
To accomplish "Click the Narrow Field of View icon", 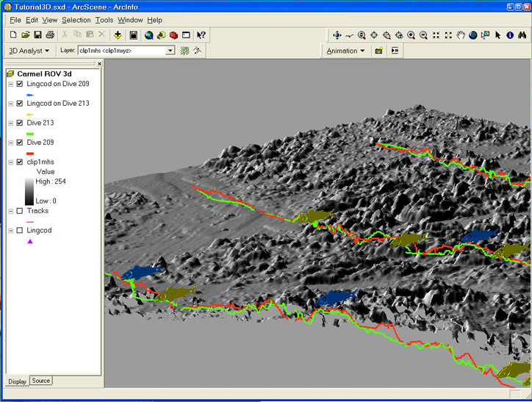I will tap(436, 35).
